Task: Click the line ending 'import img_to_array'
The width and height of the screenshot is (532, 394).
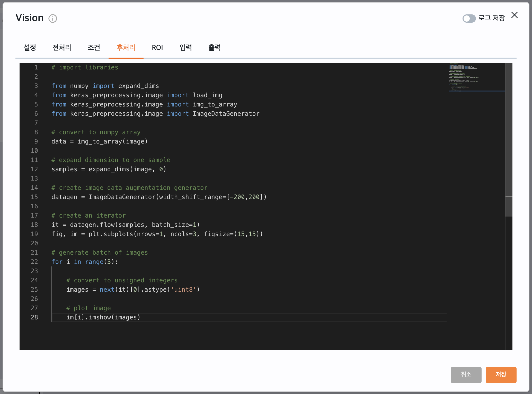Action: pos(144,104)
